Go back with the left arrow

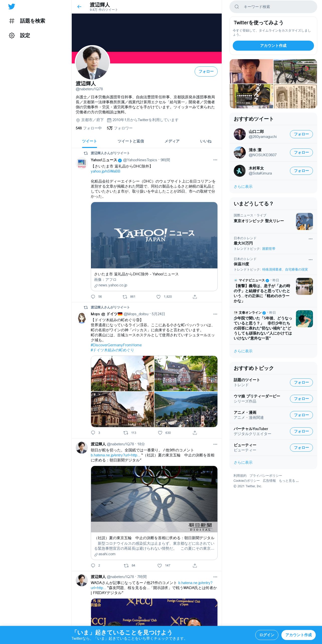coord(79,7)
